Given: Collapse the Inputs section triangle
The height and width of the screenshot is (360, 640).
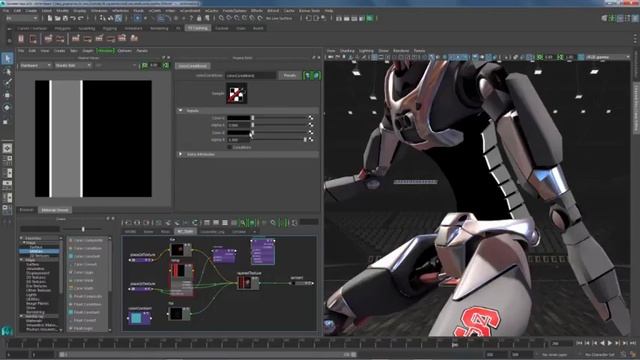Looking at the screenshot, I should pos(180,111).
